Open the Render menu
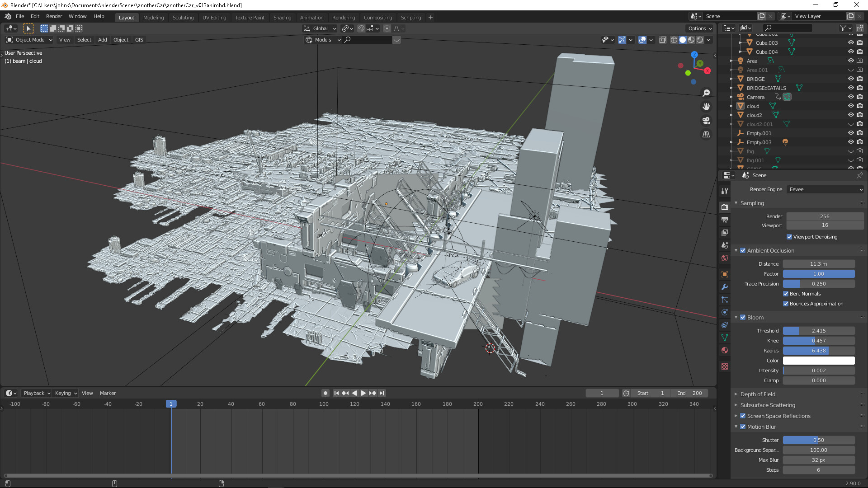This screenshot has height=488, width=868. (54, 16)
